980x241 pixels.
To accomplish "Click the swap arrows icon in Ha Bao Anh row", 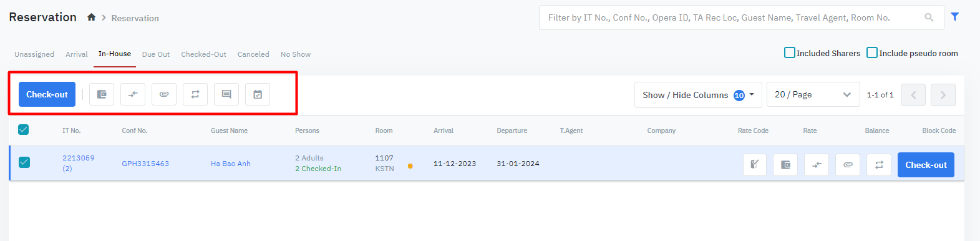I will click(x=879, y=165).
